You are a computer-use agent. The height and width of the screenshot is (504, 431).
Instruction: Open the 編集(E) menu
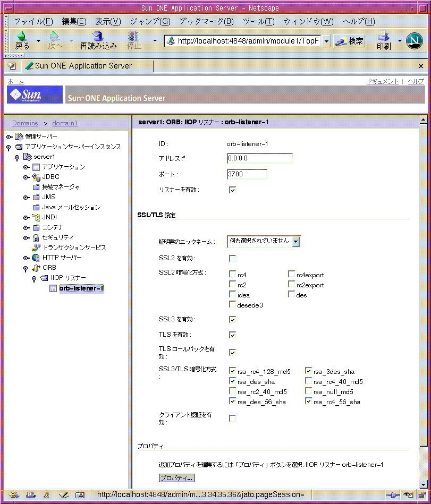pyautogui.click(x=74, y=22)
